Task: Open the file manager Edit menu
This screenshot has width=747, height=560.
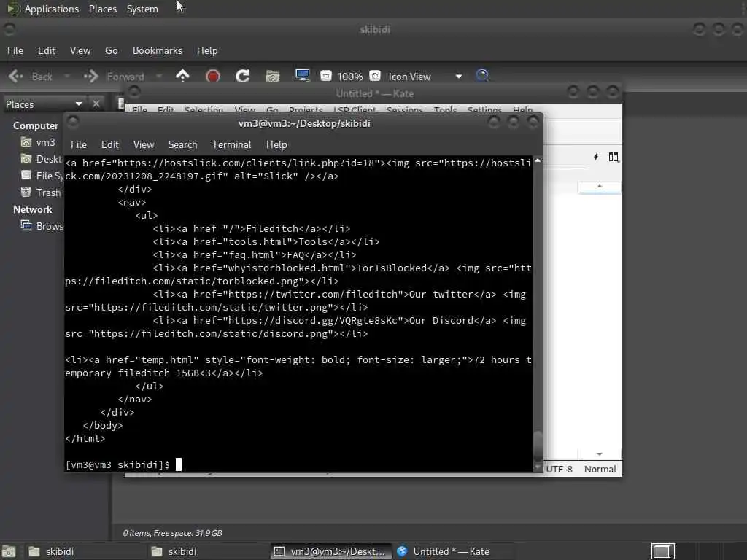Action: [x=46, y=50]
